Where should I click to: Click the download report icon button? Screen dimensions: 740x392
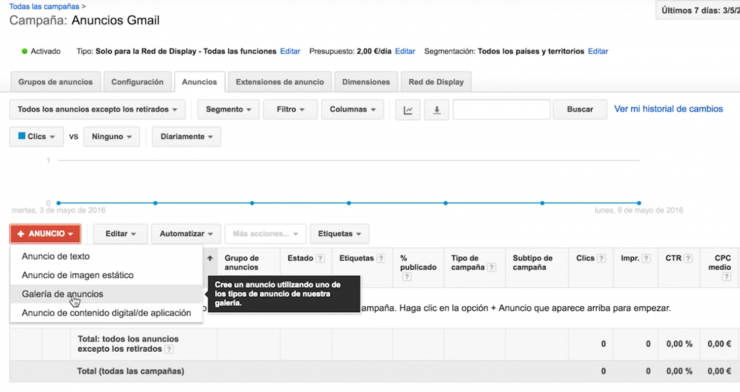437,109
